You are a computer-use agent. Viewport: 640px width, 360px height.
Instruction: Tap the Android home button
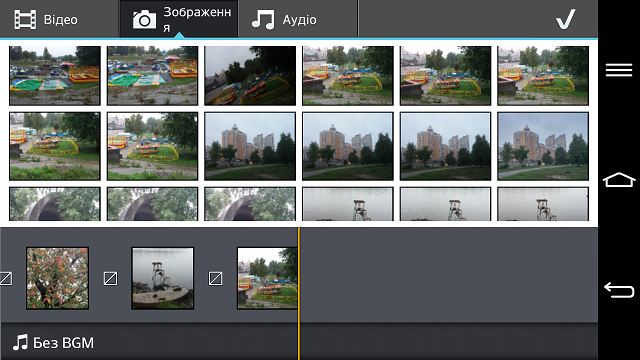tap(619, 180)
